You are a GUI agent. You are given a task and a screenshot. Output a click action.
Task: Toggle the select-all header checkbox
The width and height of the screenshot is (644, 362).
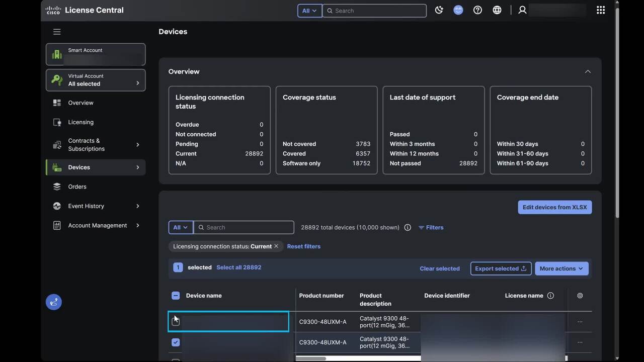[176, 296]
